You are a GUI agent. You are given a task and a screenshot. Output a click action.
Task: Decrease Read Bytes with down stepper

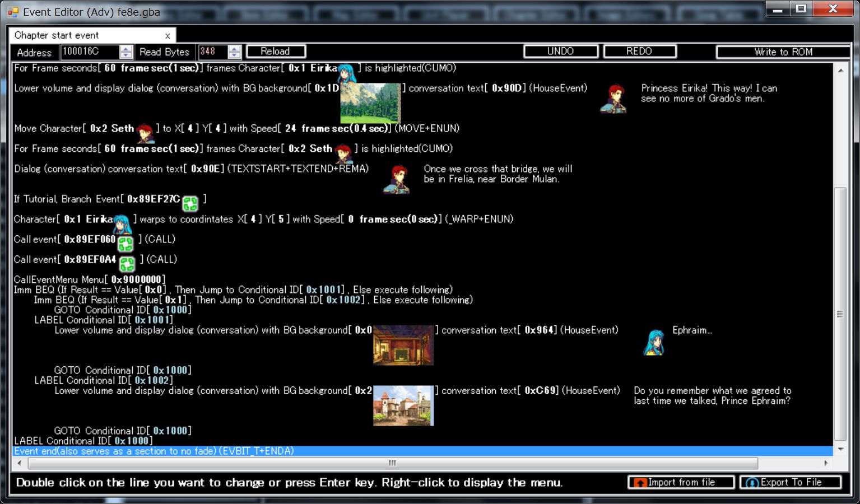(x=234, y=55)
